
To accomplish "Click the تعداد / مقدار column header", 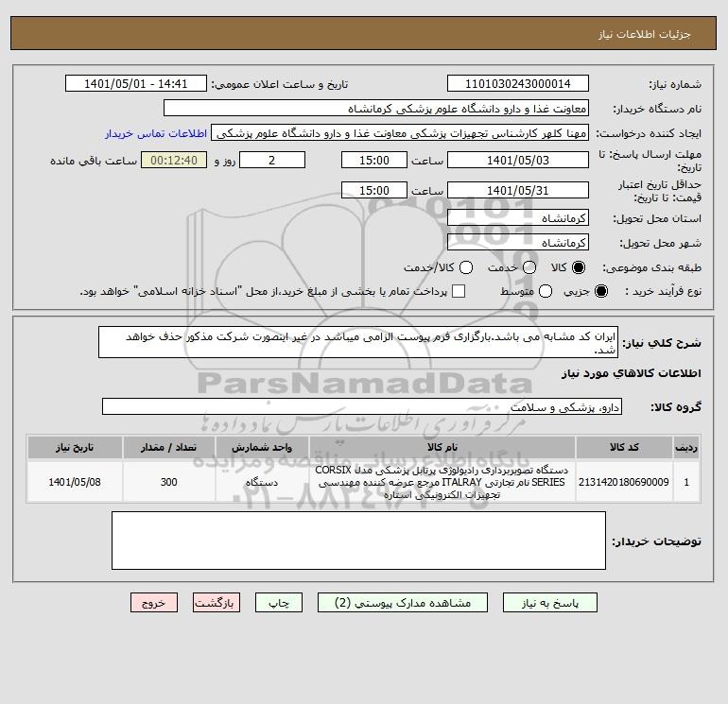I will 168,447.
